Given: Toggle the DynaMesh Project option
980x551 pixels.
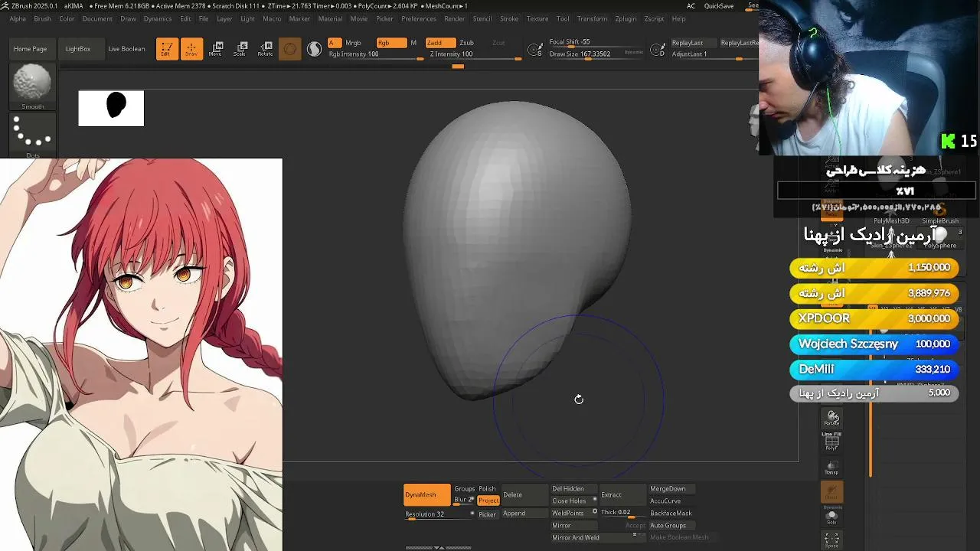Looking at the screenshot, I should point(488,500).
